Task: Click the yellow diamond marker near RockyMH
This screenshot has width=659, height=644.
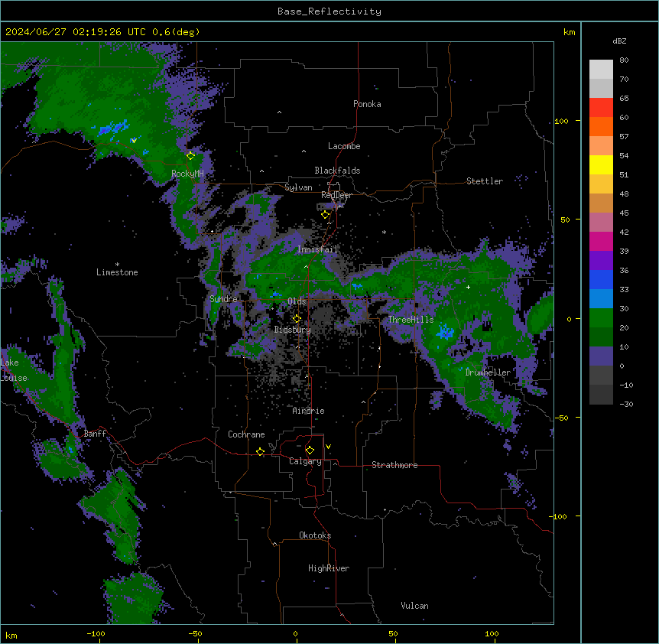Action: point(191,156)
